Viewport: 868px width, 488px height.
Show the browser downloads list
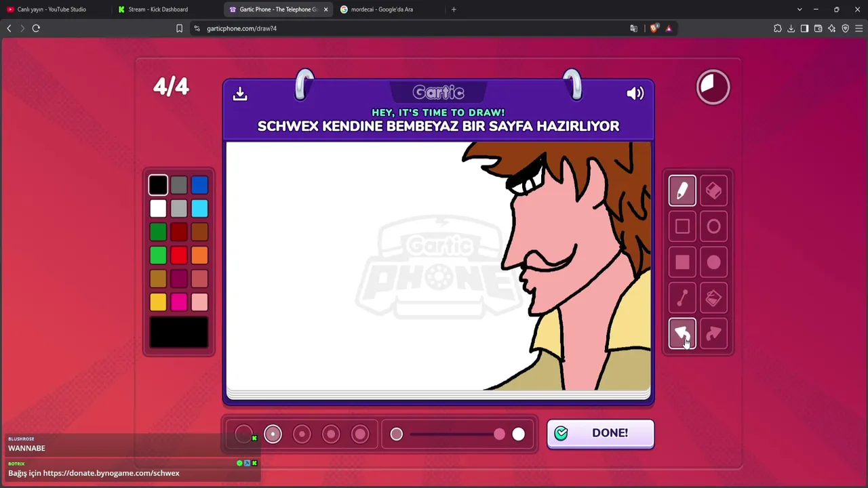pyautogui.click(x=791, y=28)
